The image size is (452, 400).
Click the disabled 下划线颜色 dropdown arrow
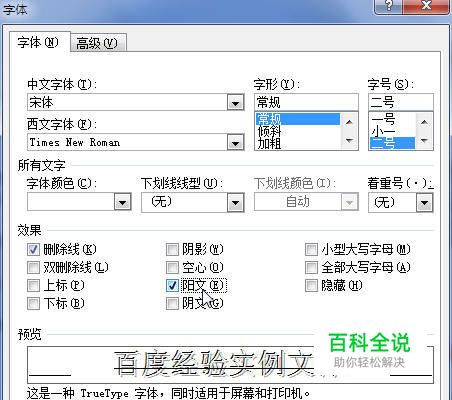(349, 202)
